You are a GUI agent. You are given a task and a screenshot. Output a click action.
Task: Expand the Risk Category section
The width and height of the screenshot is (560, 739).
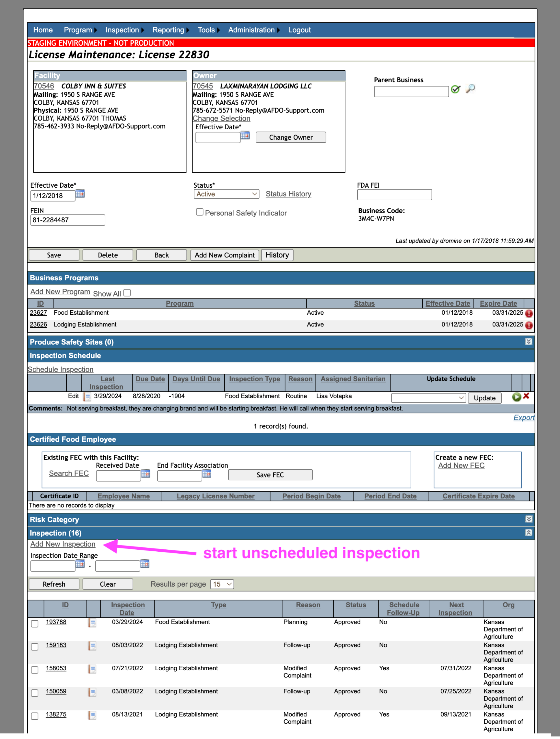[529, 519]
